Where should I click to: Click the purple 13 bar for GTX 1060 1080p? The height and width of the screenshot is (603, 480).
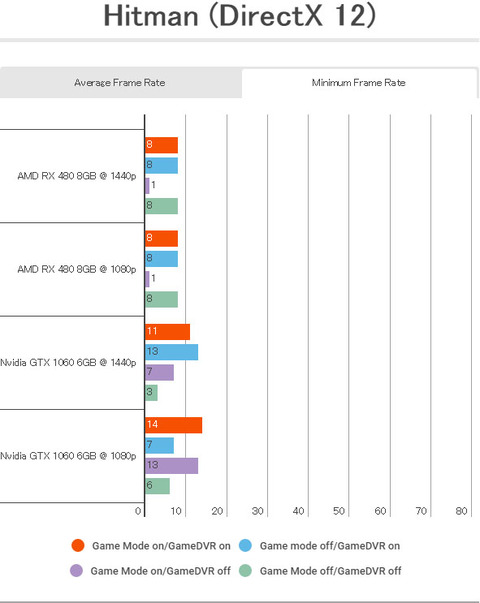172,466
